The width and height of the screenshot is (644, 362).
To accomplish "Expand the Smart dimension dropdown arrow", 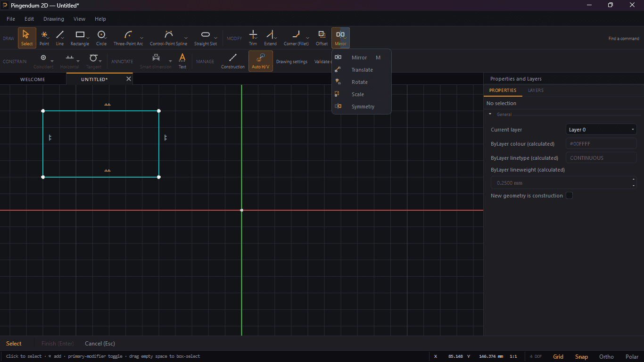I will coord(170,61).
